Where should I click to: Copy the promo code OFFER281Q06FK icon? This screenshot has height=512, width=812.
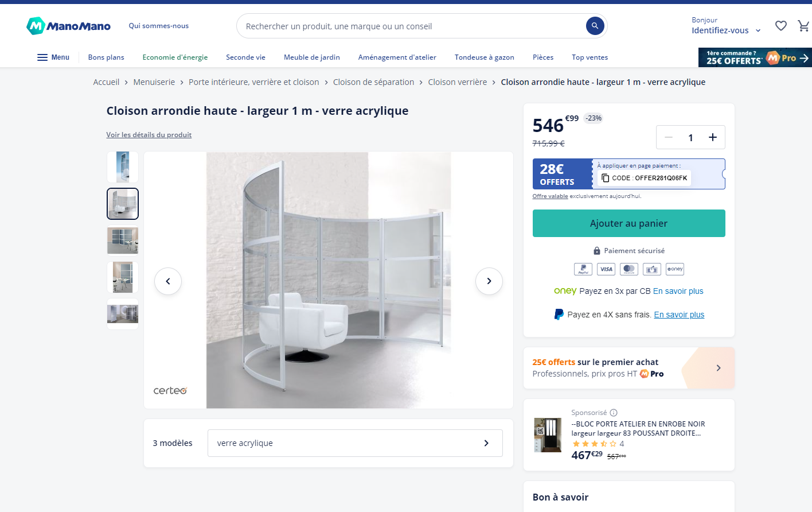tap(606, 178)
